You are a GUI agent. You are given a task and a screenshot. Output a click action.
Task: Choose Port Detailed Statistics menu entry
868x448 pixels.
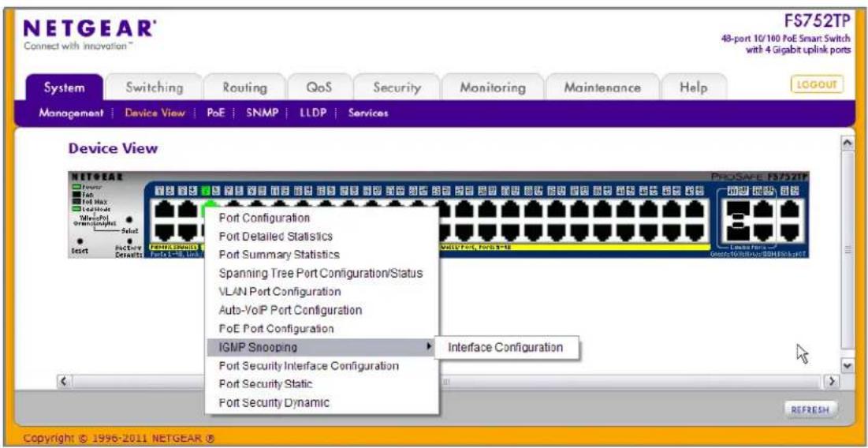tap(322, 237)
